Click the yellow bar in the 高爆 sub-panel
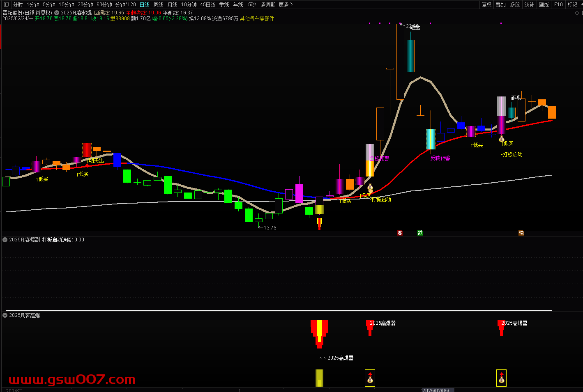Screen dimensions: 583x392 coord(319,378)
